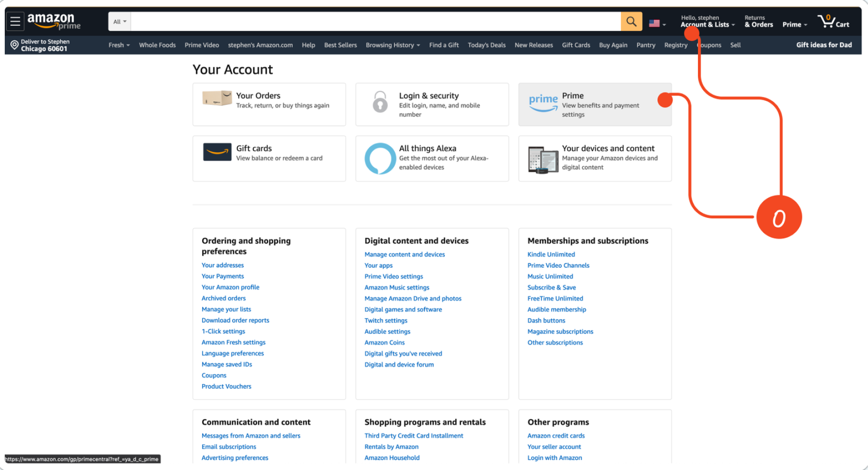
Task: Open Login & security card title
Action: 429,95
